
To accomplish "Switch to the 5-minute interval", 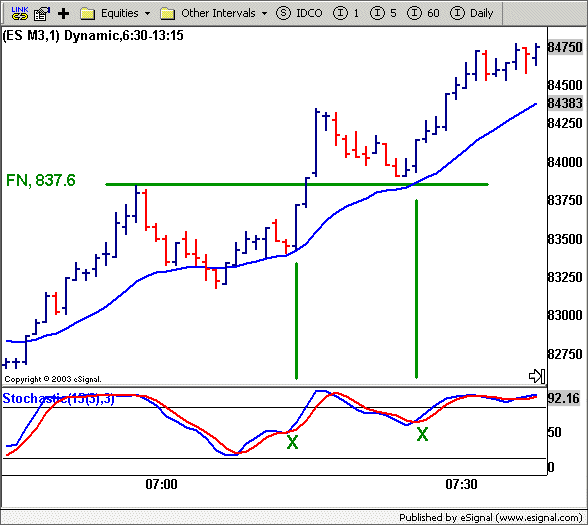I will click(x=383, y=14).
